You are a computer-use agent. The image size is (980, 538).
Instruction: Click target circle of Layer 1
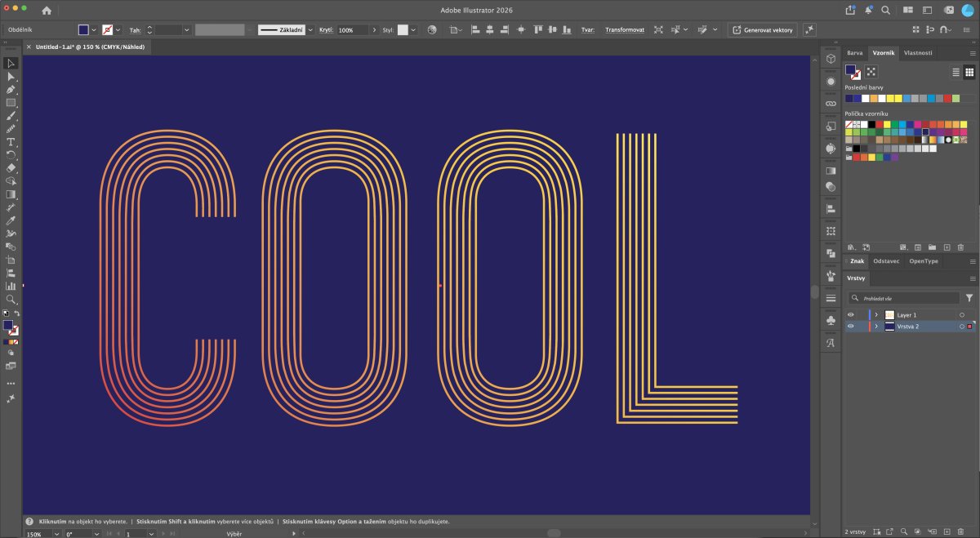pyautogui.click(x=961, y=314)
